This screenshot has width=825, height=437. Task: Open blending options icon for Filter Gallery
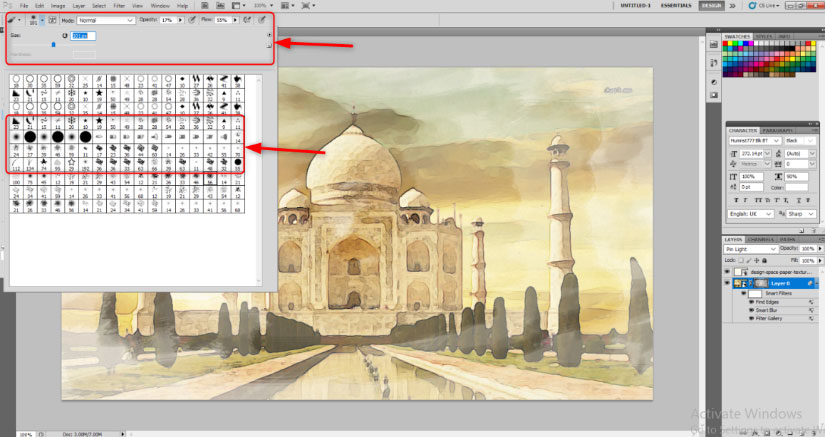[811, 318]
